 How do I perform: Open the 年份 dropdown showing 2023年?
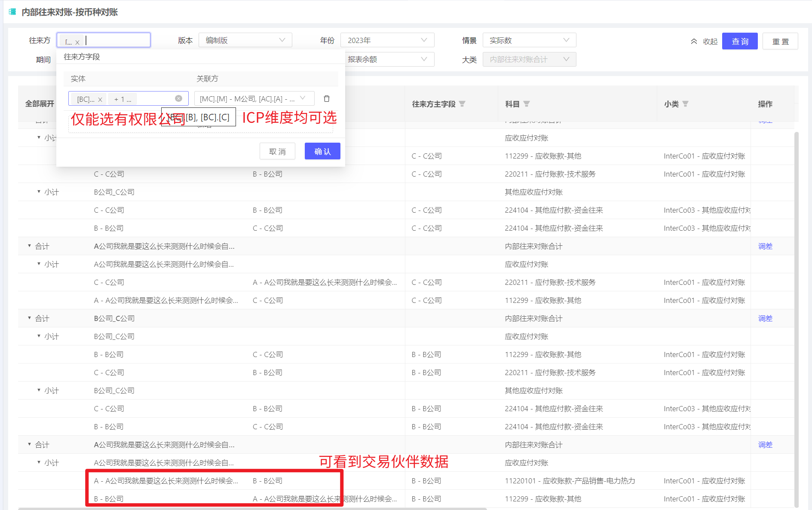point(387,40)
